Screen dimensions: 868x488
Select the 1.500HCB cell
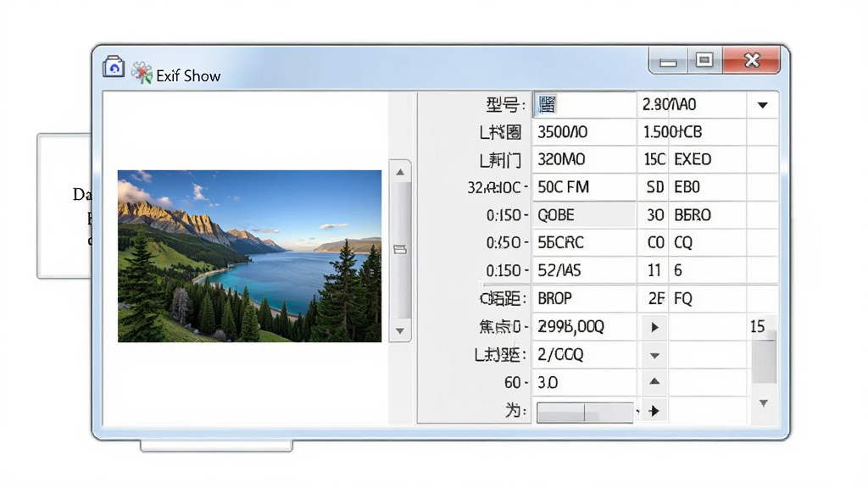692,132
